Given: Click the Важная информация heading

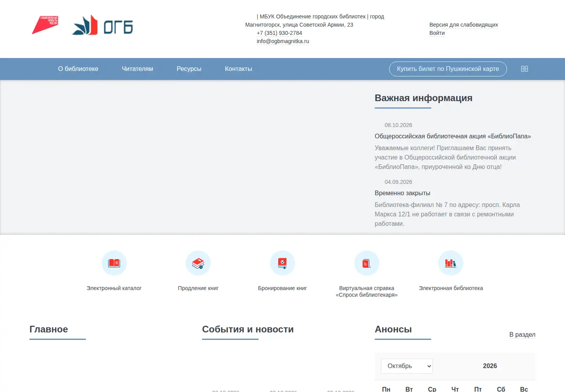Looking at the screenshot, I should (423, 98).
